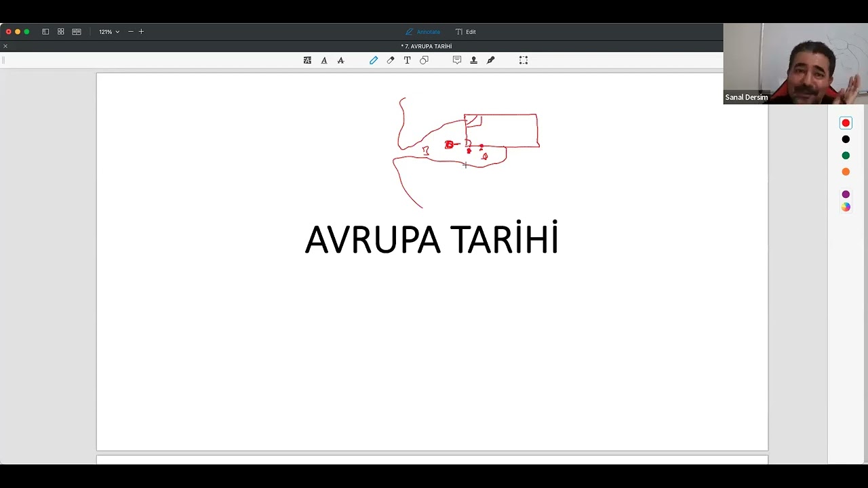
Task: Open the 121% zoom level dropdown
Action: (108, 32)
